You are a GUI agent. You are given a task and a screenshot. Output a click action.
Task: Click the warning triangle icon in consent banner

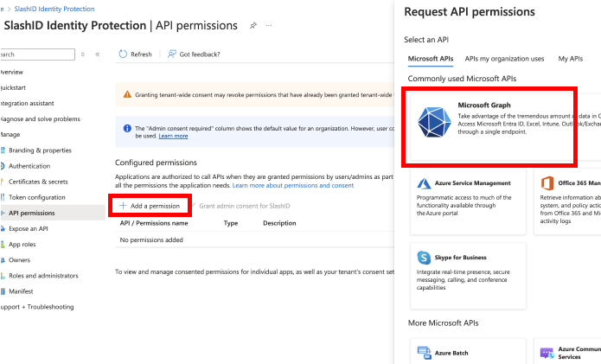coord(127,94)
